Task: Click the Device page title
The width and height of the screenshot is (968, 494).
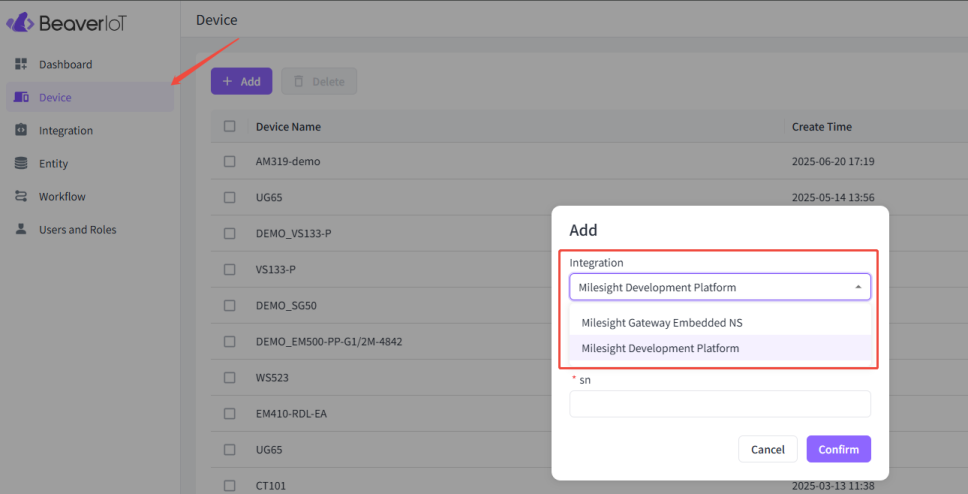Action: 216,20
